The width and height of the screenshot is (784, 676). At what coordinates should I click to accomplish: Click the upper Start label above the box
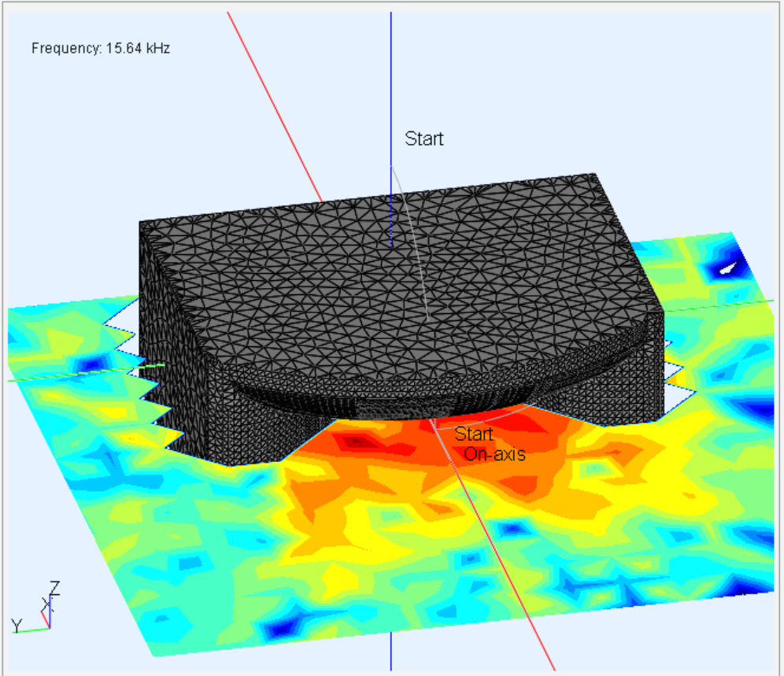424,139
